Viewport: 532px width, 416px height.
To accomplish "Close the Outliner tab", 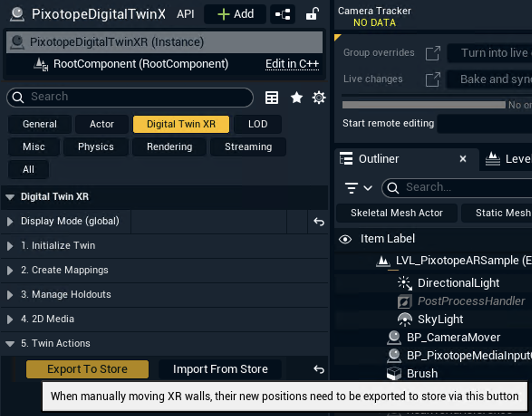I will point(463,159).
